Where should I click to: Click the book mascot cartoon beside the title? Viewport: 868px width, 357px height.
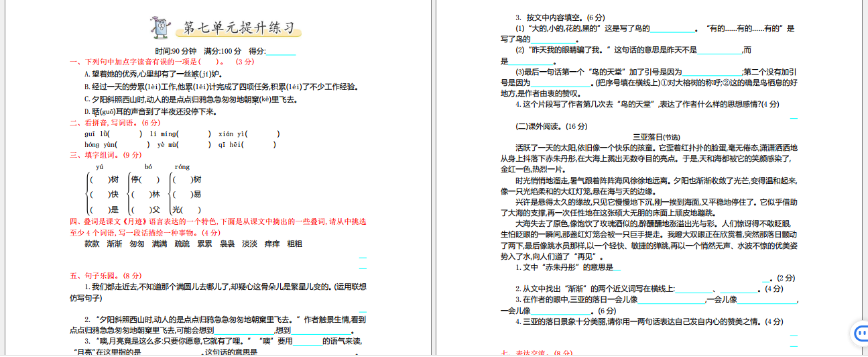tap(162, 28)
